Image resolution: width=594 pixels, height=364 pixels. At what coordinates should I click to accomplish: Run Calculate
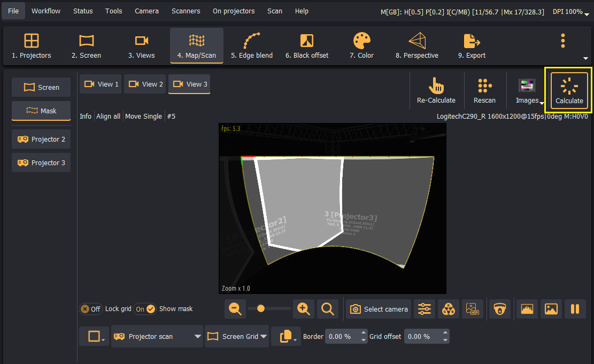pos(569,91)
